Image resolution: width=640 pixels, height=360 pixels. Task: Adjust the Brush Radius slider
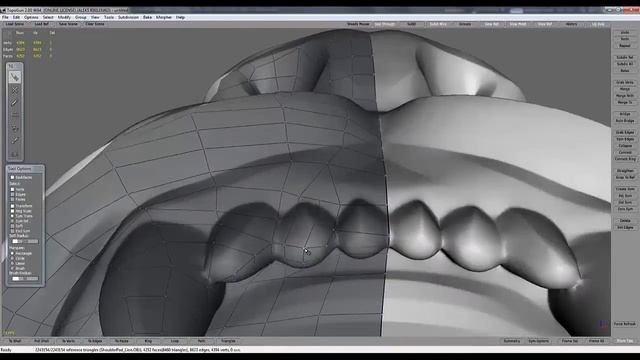point(25,278)
